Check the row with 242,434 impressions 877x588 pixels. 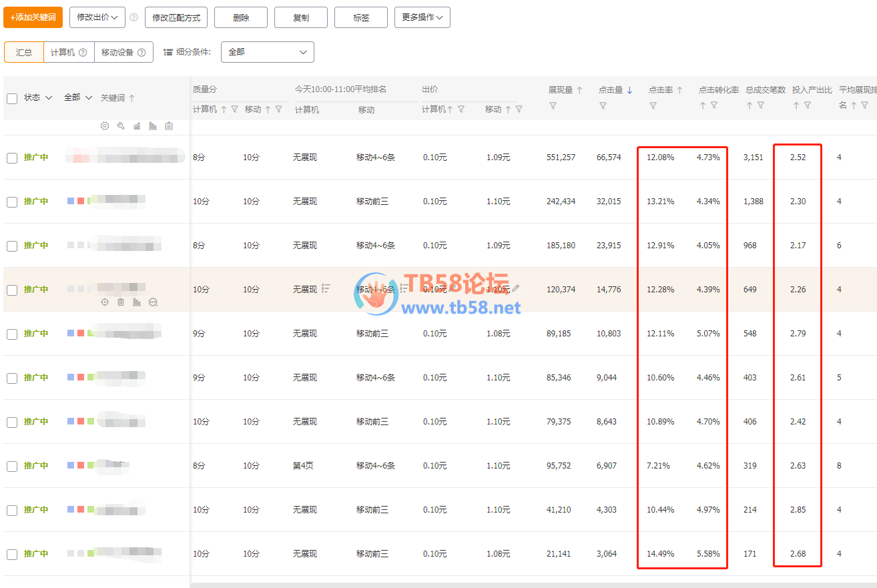coord(12,202)
